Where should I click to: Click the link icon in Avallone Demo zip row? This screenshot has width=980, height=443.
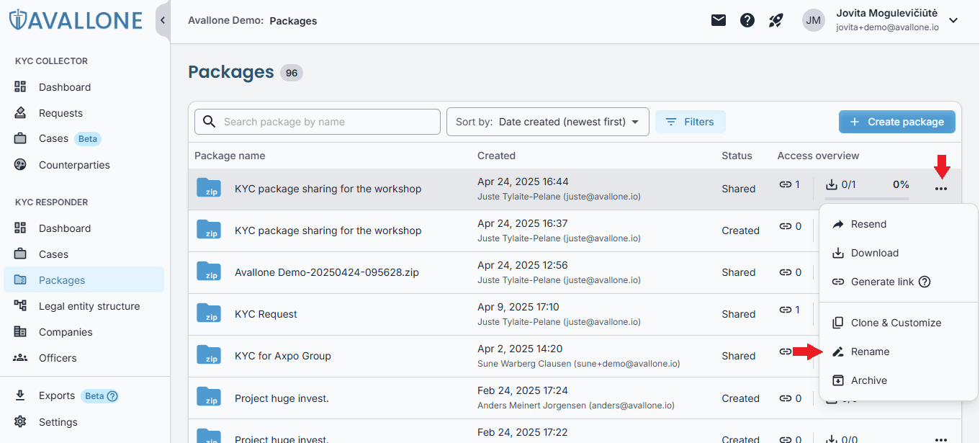tap(785, 272)
